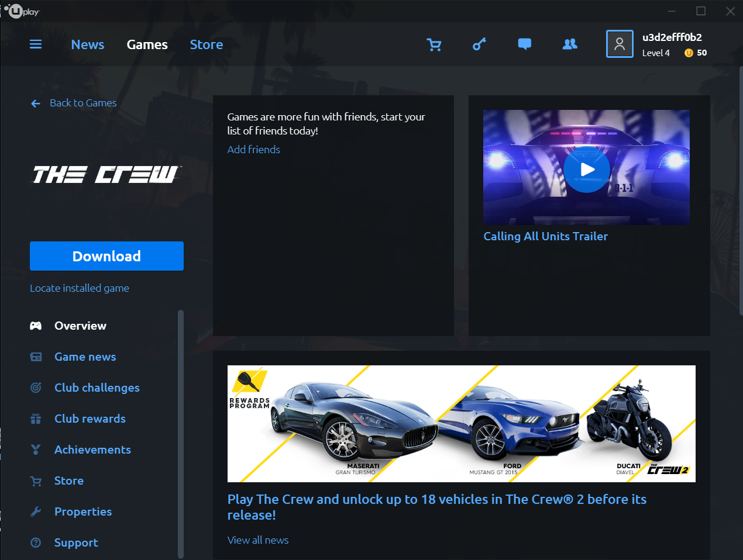Screen dimensions: 743x560
Task: Open Club rewards section
Action: pos(90,419)
